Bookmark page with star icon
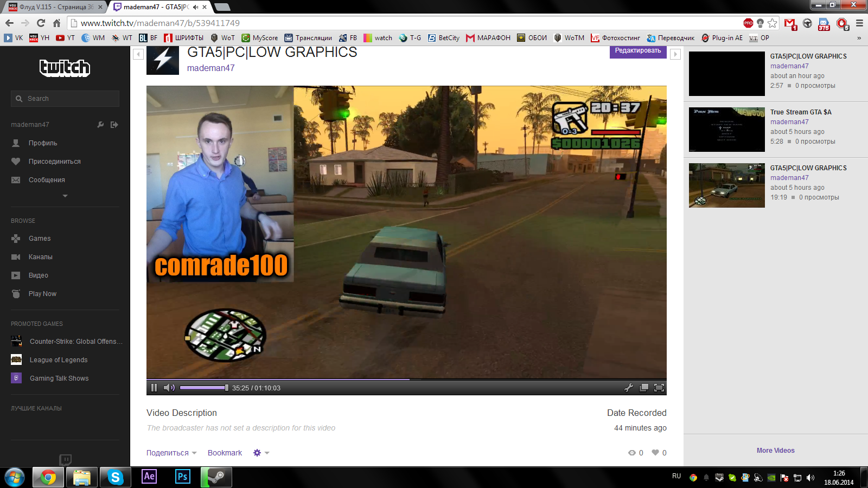This screenshot has height=488, width=868. tap(773, 23)
